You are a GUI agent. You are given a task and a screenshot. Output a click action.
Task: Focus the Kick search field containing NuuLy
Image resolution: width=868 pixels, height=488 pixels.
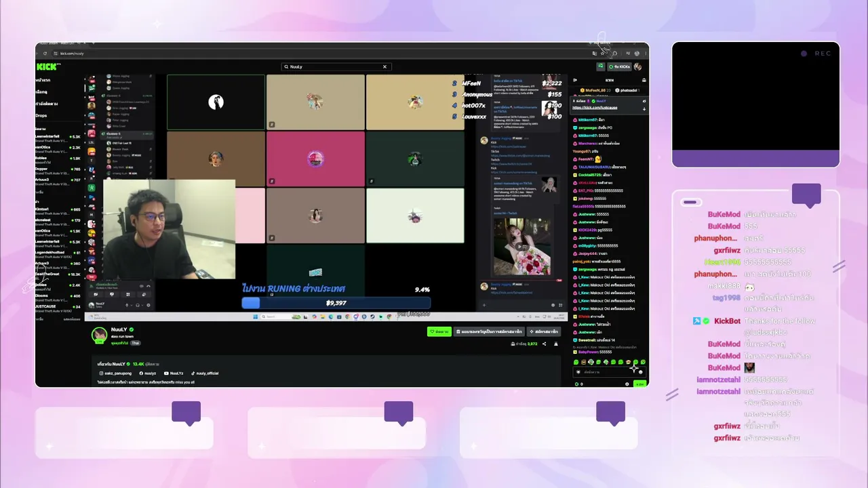click(x=336, y=66)
